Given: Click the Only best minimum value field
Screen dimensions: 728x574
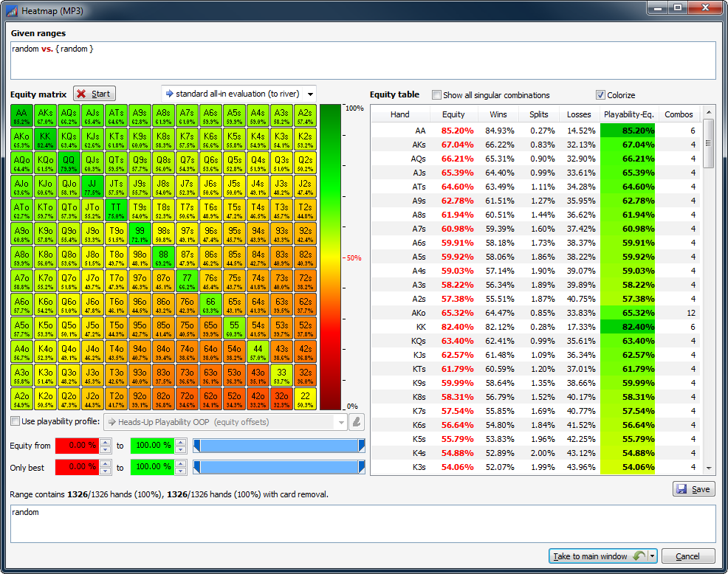Looking at the screenshot, I should 77,467.
